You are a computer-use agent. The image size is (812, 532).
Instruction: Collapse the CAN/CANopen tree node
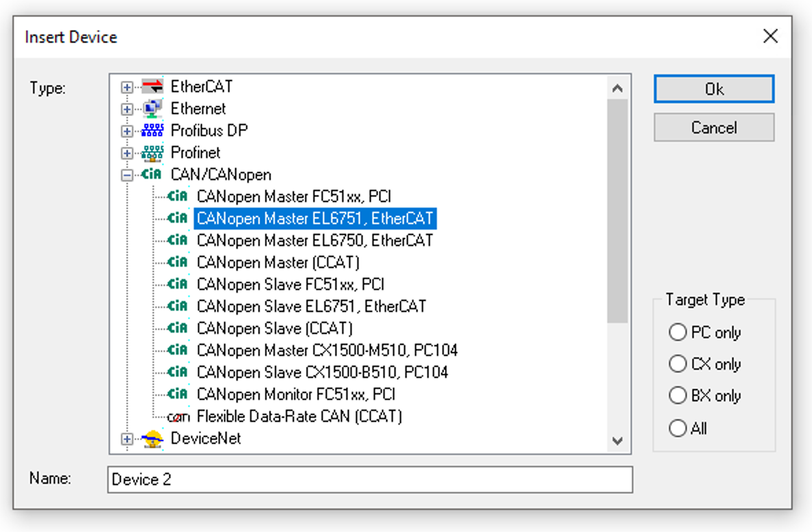(x=126, y=175)
